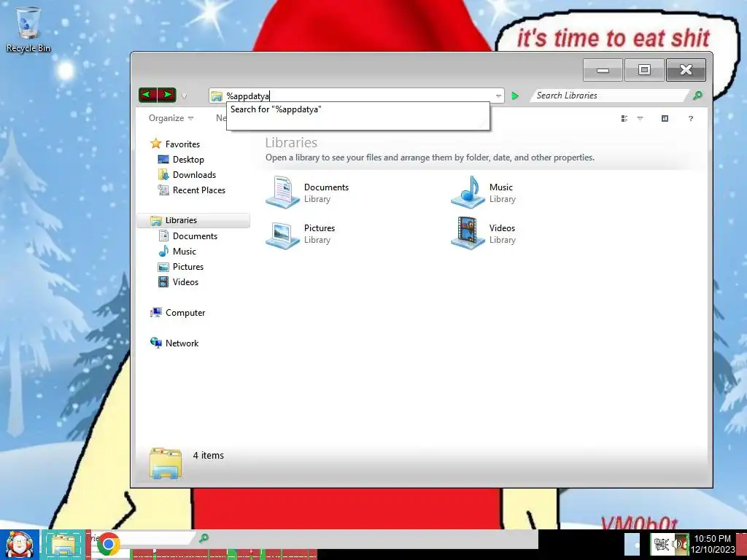Screen dimensions: 747x560
Task: Click the Computer icon in the sidebar
Action: point(156,312)
